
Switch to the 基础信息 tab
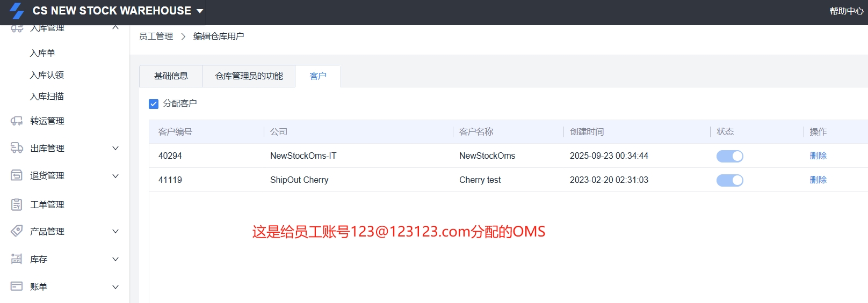[x=171, y=76]
